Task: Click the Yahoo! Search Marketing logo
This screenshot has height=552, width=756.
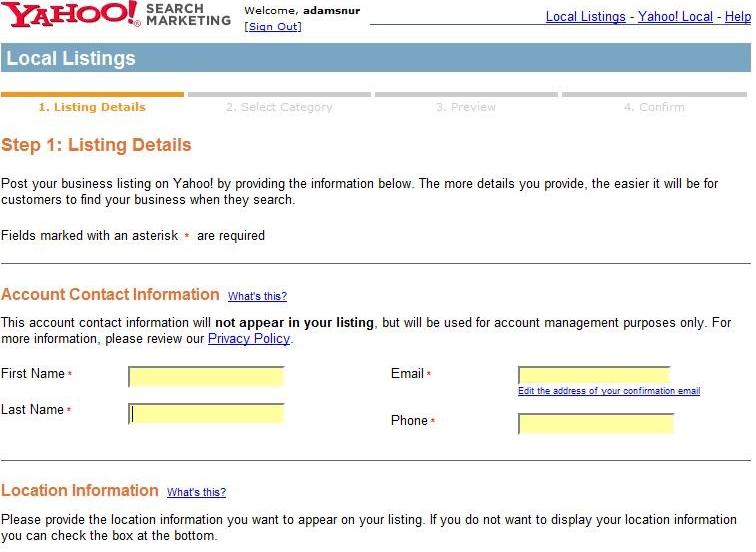Action: [x=116, y=14]
